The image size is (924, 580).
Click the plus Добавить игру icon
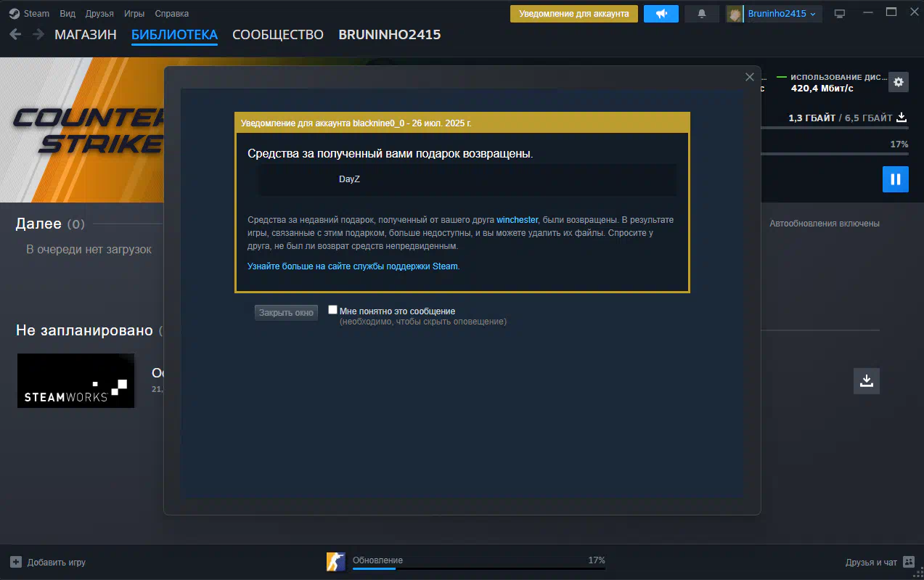pos(16,562)
